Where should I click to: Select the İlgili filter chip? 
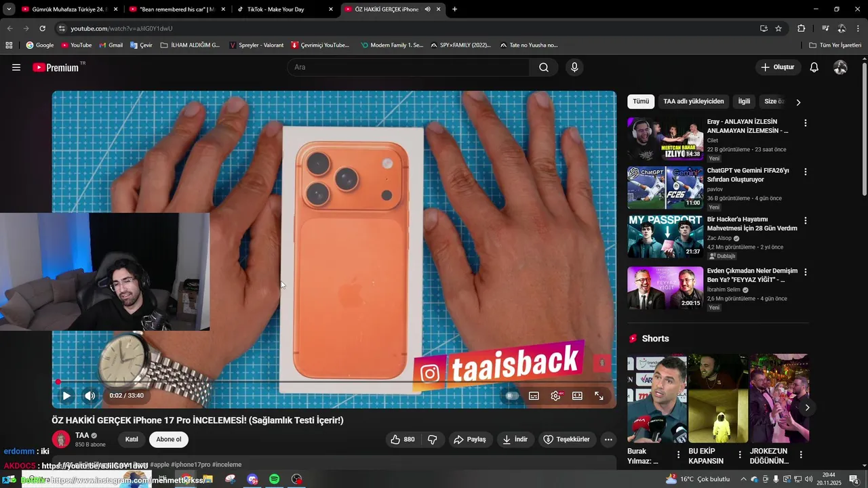click(744, 102)
